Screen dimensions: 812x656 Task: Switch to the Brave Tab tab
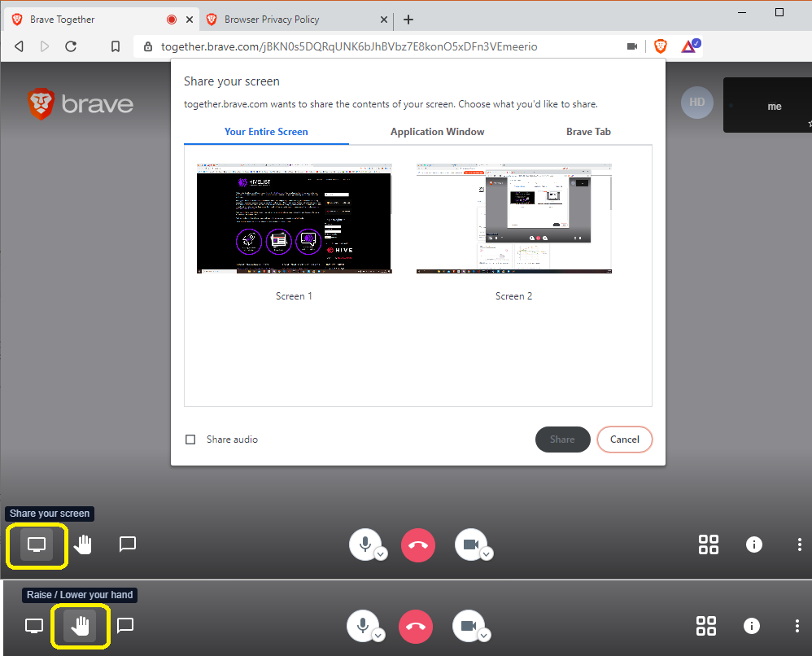pyautogui.click(x=588, y=132)
